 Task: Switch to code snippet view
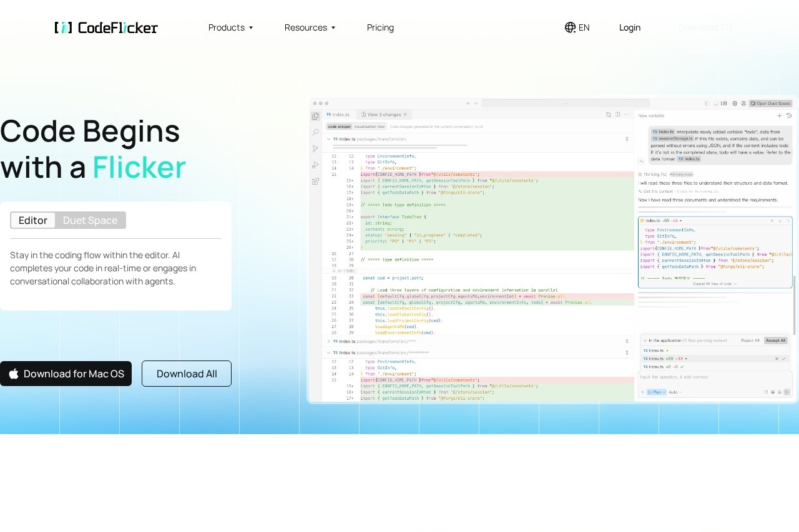coord(340,126)
